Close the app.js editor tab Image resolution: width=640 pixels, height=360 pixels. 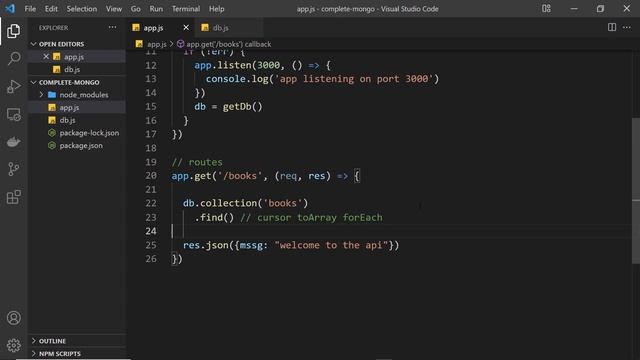[186, 27]
